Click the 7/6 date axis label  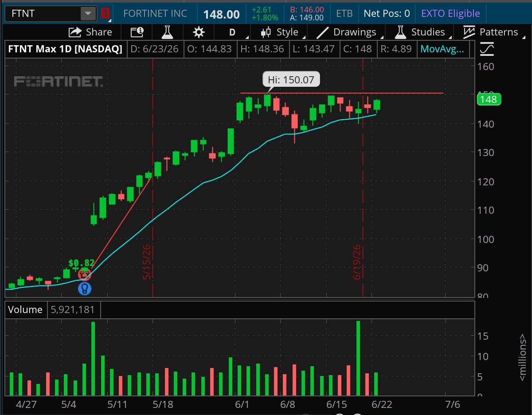[x=453, y=404]
